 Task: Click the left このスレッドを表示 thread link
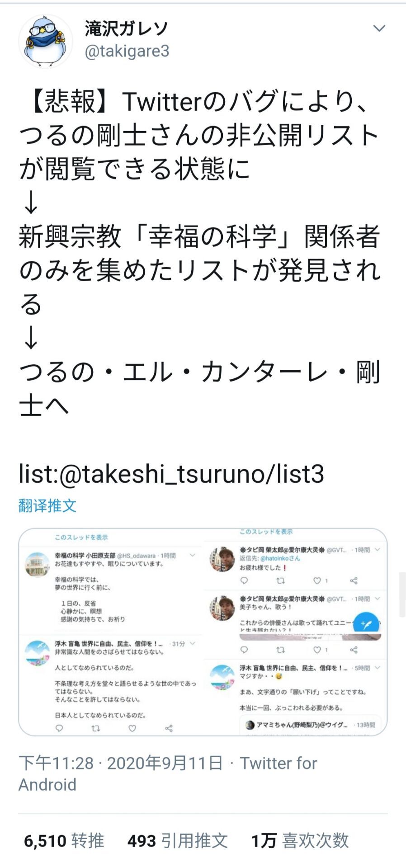(x=81, y=538)
